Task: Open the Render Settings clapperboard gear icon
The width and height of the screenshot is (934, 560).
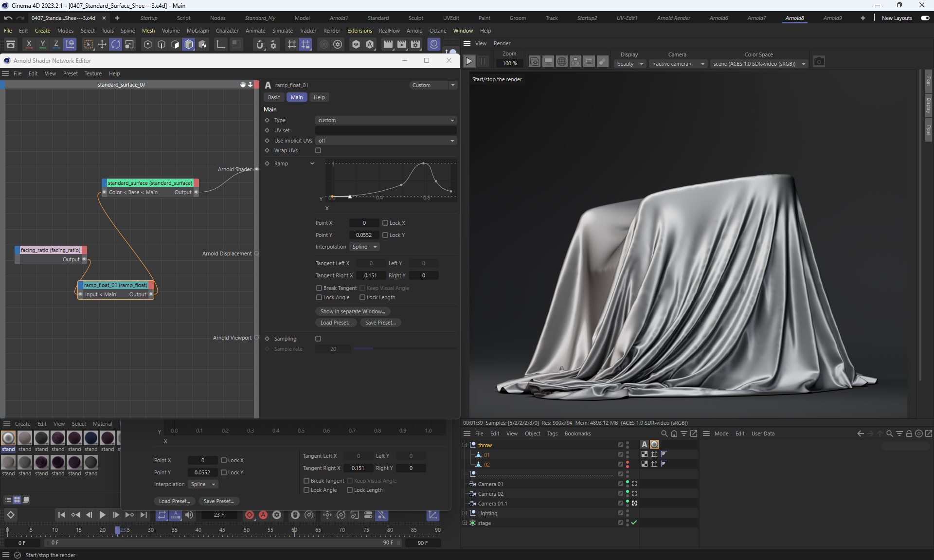Action: (415, 45)
